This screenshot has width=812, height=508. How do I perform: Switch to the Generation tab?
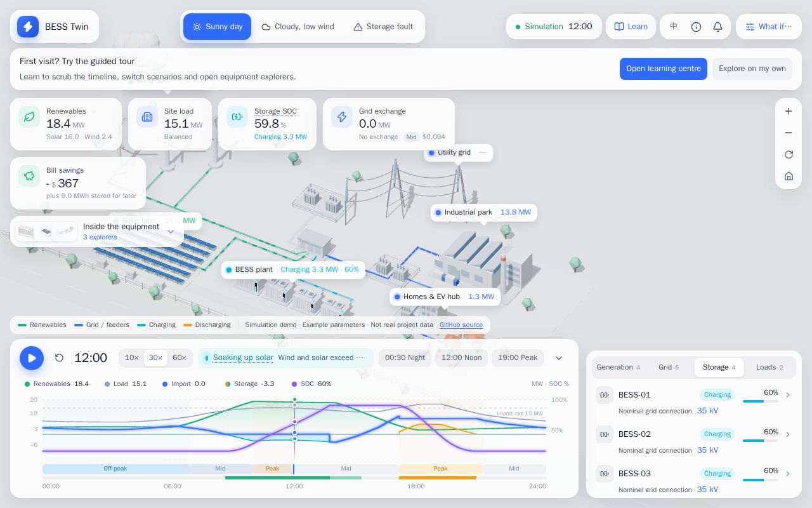(x=619, y=368)
